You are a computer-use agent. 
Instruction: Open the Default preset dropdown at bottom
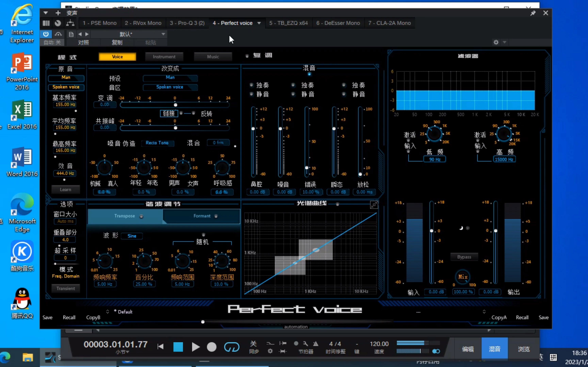(125, 312)
